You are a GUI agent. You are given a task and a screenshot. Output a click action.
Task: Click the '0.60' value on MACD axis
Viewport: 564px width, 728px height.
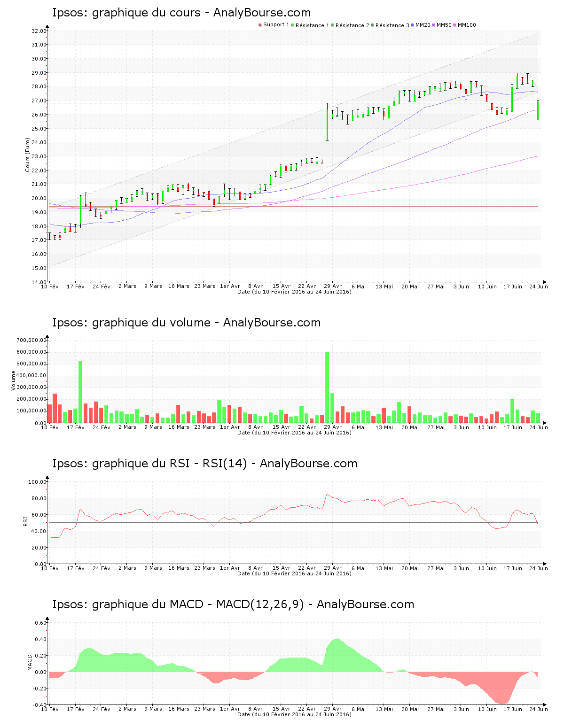pos(41,623)
